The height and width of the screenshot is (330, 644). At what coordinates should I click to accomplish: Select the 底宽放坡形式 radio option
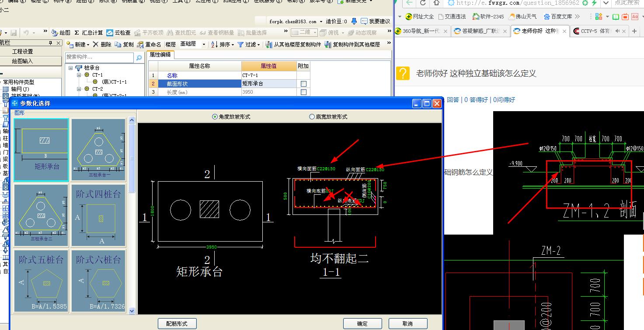click(x=328, y=117)
